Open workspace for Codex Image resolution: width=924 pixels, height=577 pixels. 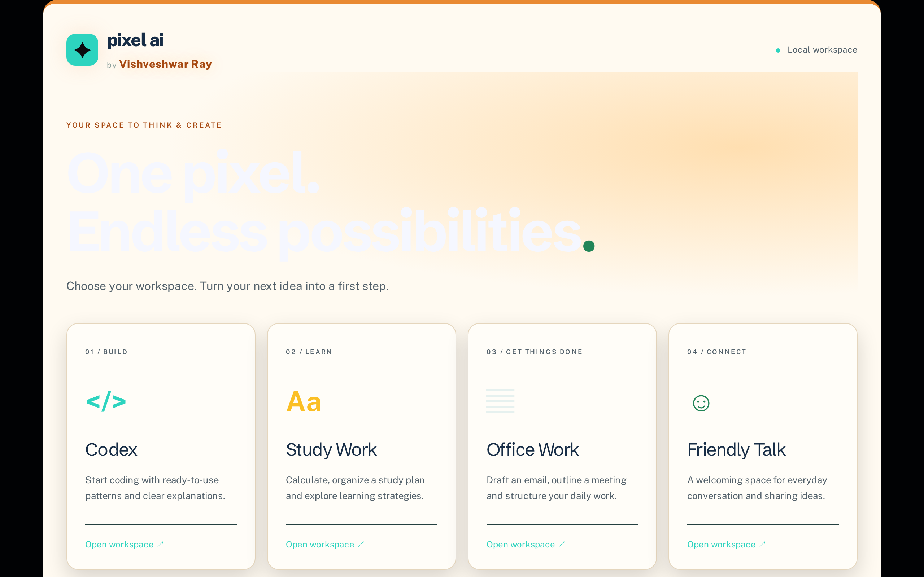[x=124, y=545]
